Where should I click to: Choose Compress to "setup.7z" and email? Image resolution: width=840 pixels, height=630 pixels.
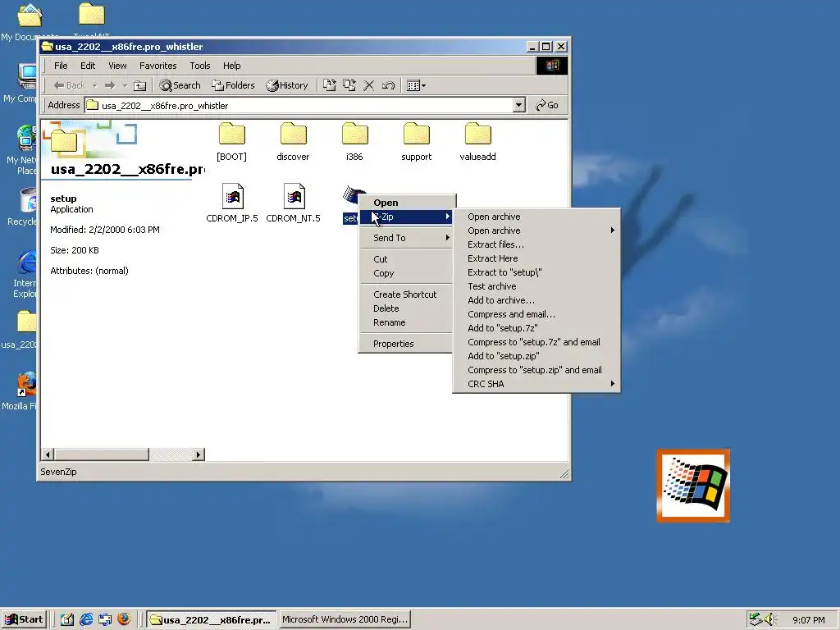(x=536, y=342)
